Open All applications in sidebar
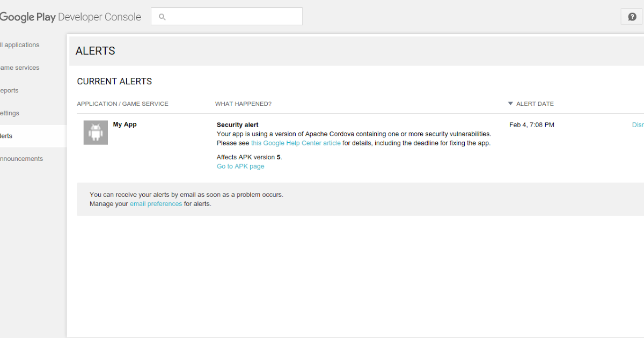The image size is (644, 338). (x=20, y=45)
